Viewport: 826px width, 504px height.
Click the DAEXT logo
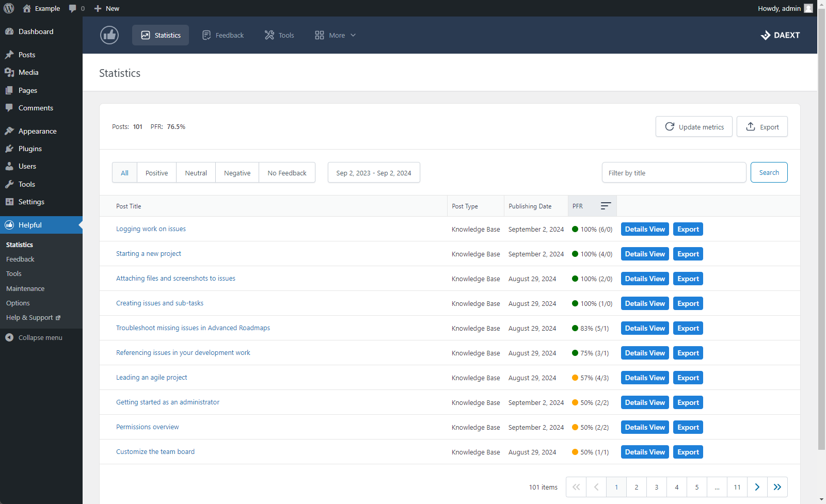[x=781, y=35]
